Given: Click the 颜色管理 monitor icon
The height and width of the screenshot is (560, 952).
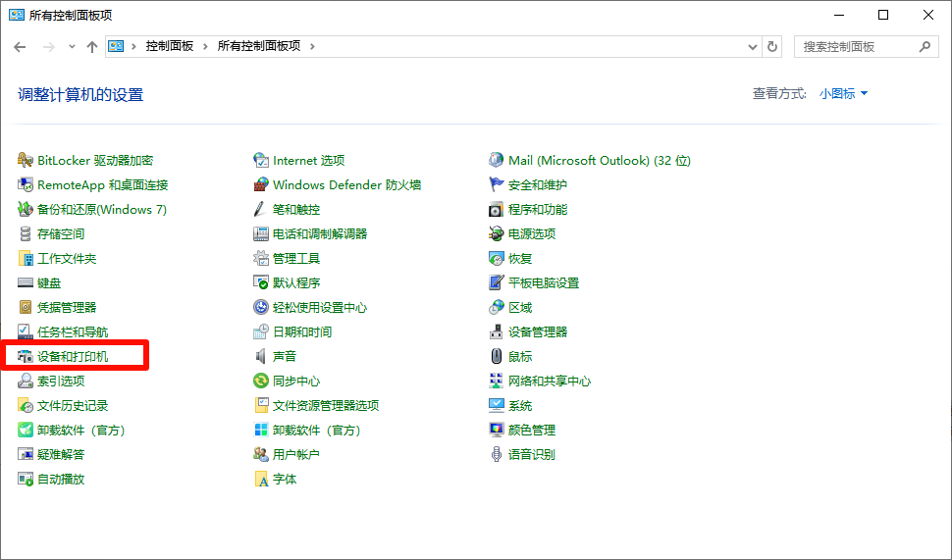Looking at the screenshot, I should point(496,431).
